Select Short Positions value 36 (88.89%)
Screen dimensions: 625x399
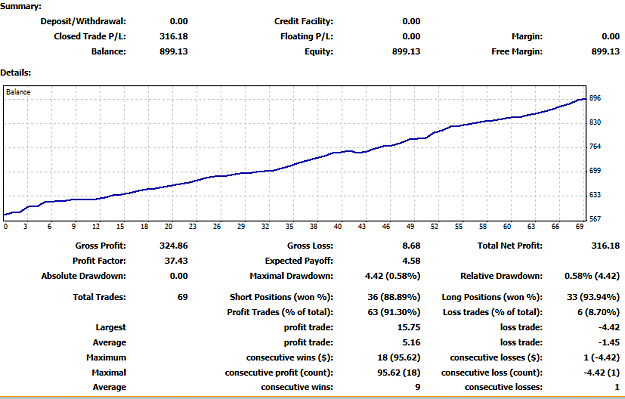(394, 297)
